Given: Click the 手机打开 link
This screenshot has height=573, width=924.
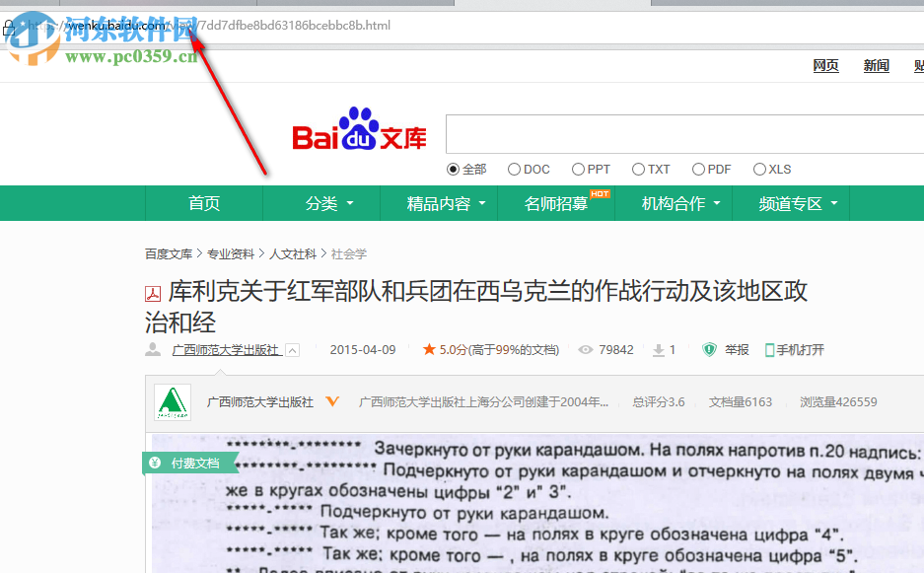Looking at the screenshot, I should (x=801, y=350).
